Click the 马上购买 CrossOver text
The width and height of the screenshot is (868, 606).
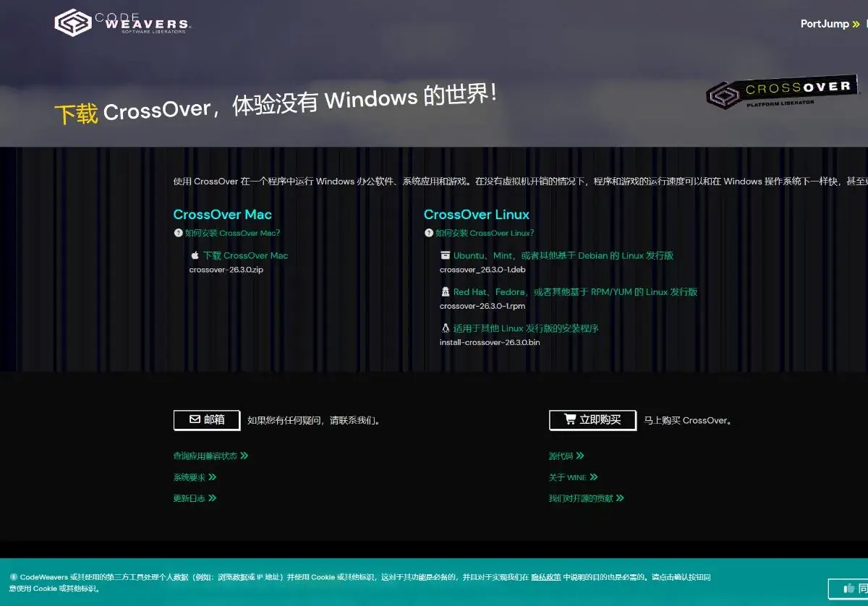688,420
